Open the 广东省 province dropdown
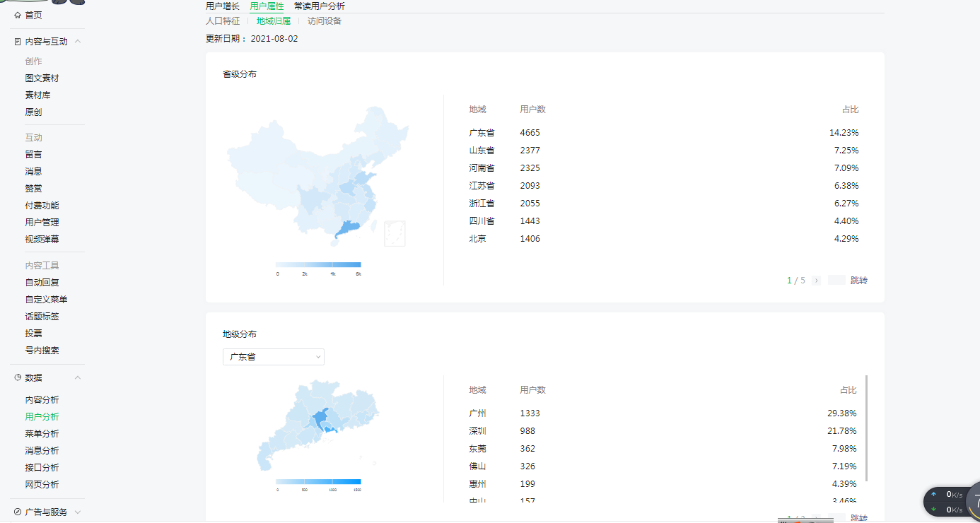 tap(274, 357)
